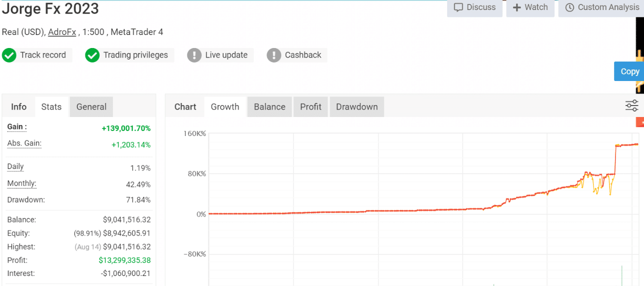Open the AdroFx broker link
644x286 pixels.
62,32
